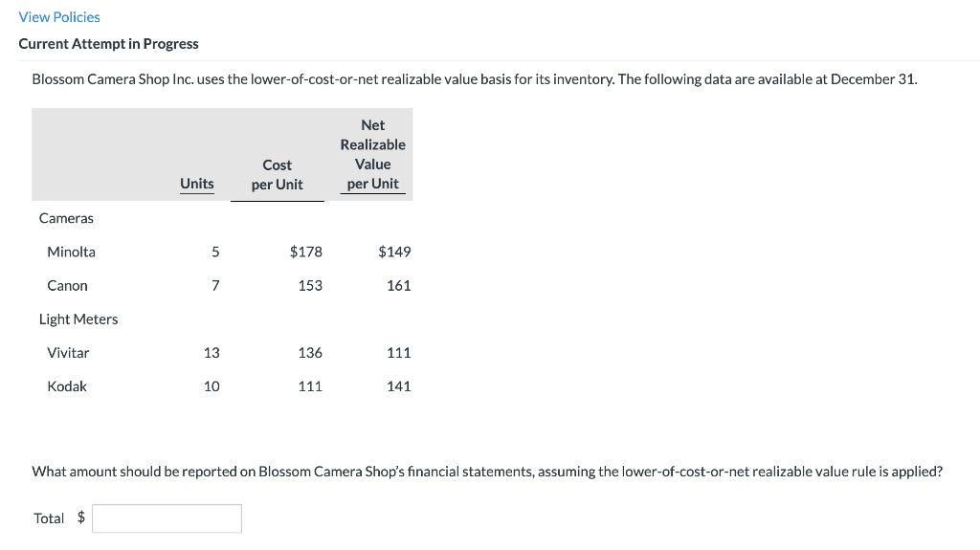Click the Minolta net realizable value $149
The height and width of the screenshot is (550, 980).
[394, 252]
